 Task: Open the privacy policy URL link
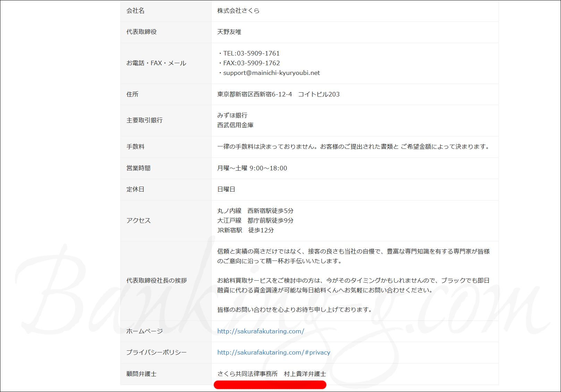coord(273,352)
